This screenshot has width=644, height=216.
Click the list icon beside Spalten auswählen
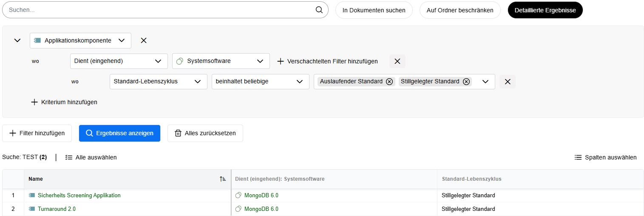click(578, 157)
